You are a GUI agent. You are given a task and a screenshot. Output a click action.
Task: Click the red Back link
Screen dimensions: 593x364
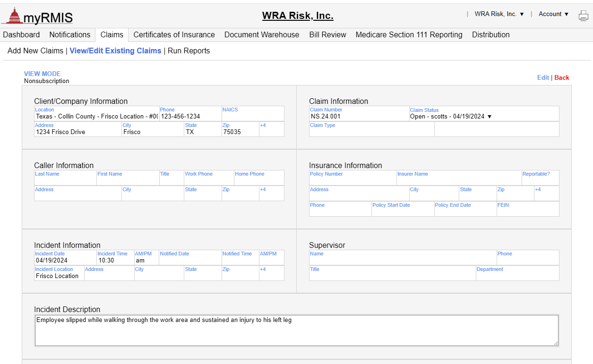pyautogui.click(x=562, y=78)
